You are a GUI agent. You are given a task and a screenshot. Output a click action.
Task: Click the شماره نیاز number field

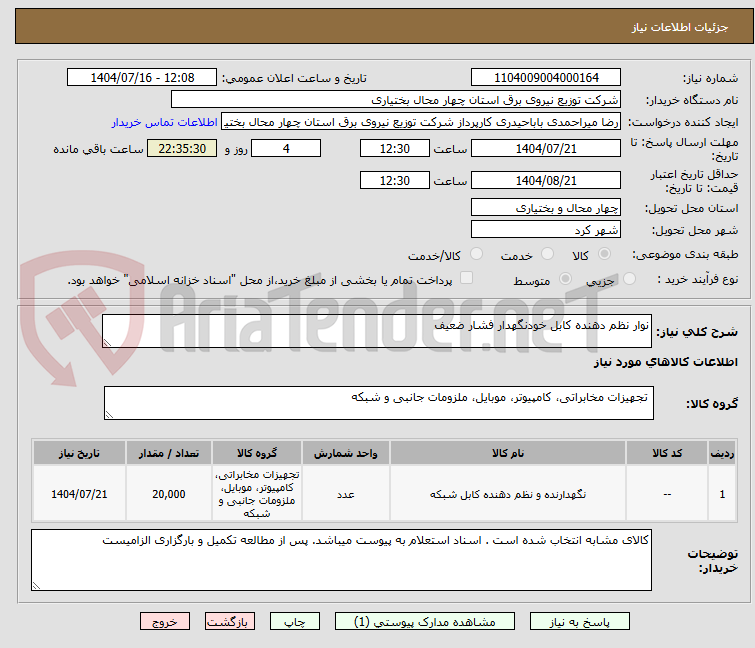point(546,78)
